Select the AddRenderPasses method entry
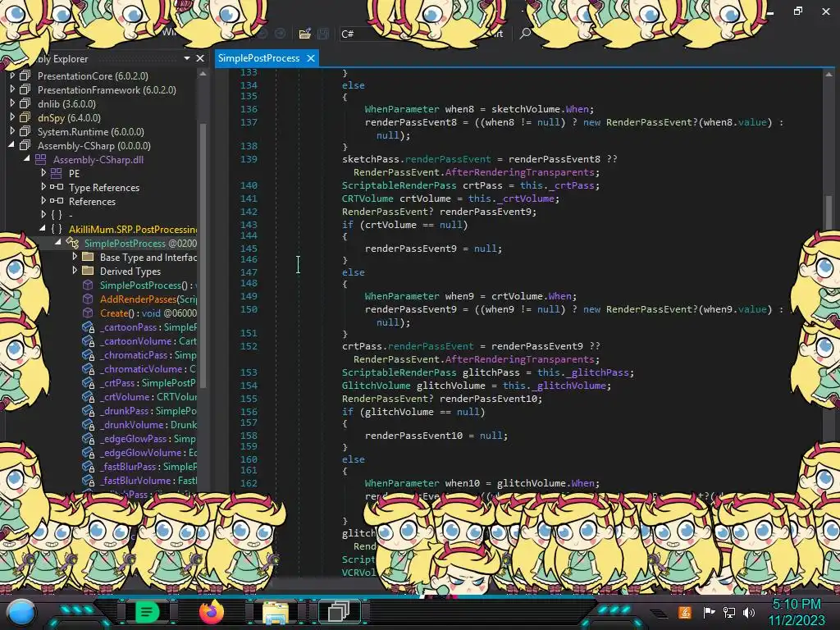Image resolution: width=840 pixels, height=630 pixels. pos(148,299)
